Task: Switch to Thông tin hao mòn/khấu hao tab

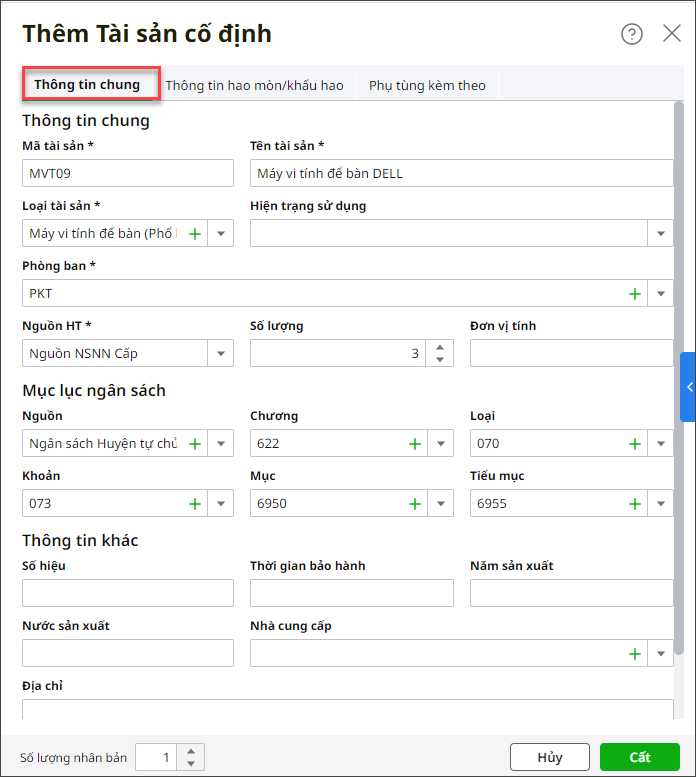Action: click(254, 86)
